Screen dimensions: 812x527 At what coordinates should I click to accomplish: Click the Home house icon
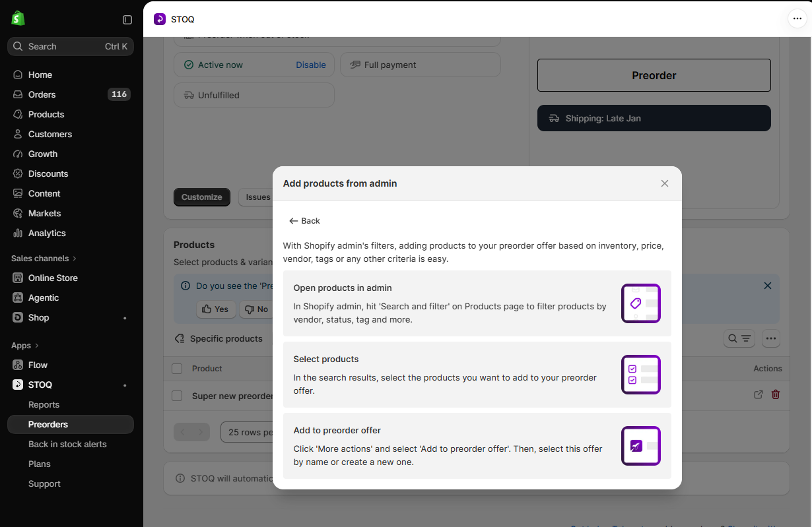coord(18,75)
